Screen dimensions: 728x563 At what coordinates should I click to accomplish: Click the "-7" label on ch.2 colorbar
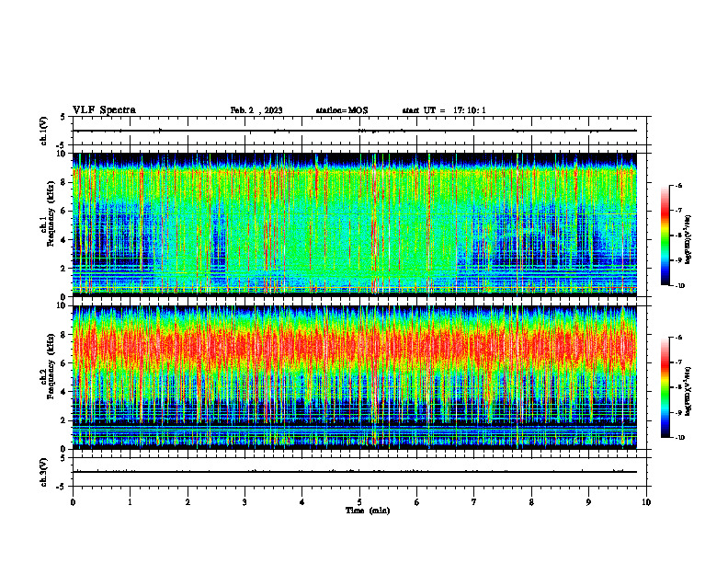[x=678, y=362]
